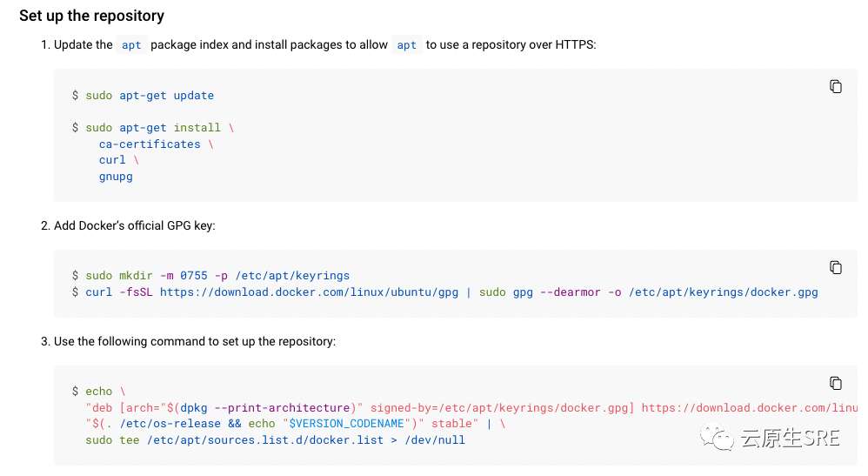Click the second inline apt code tag
The width and height of the screenshot is (868, 476).
406,45
